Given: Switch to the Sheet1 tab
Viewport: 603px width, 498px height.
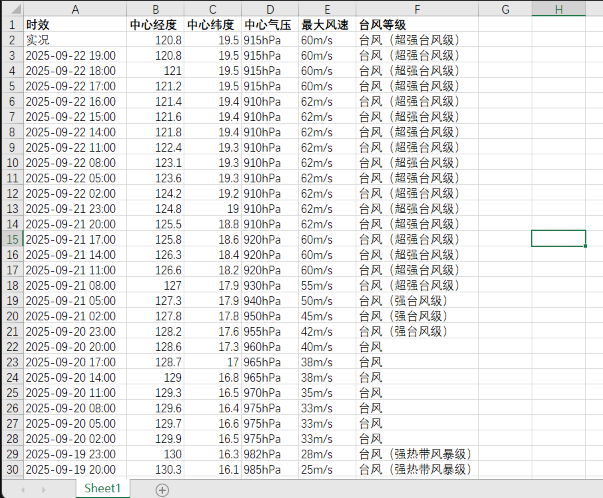Looking at the screenshot, I should (102, 488).
